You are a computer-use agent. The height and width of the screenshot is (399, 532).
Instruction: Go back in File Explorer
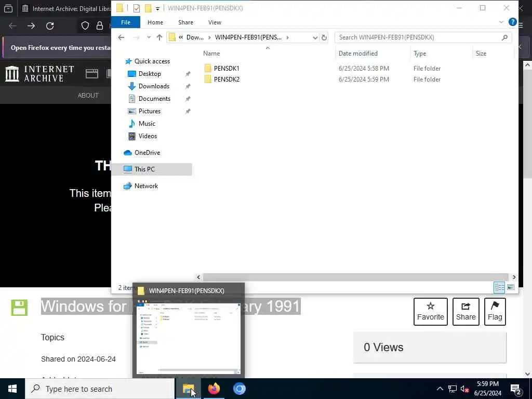(121, 37)
